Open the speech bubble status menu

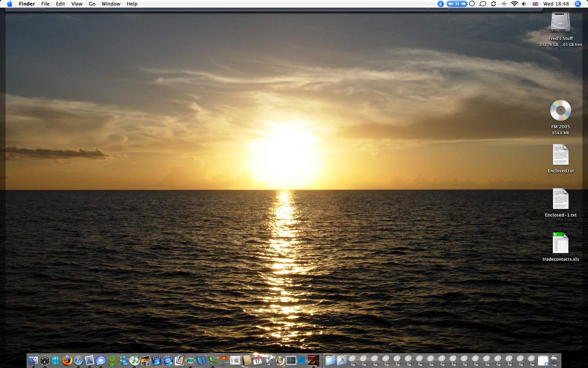click(483, 4)
